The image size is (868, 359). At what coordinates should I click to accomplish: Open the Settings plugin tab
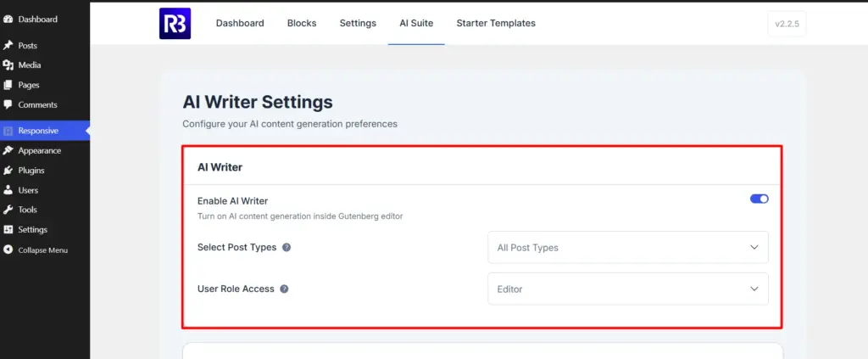(x=358, y=23)
